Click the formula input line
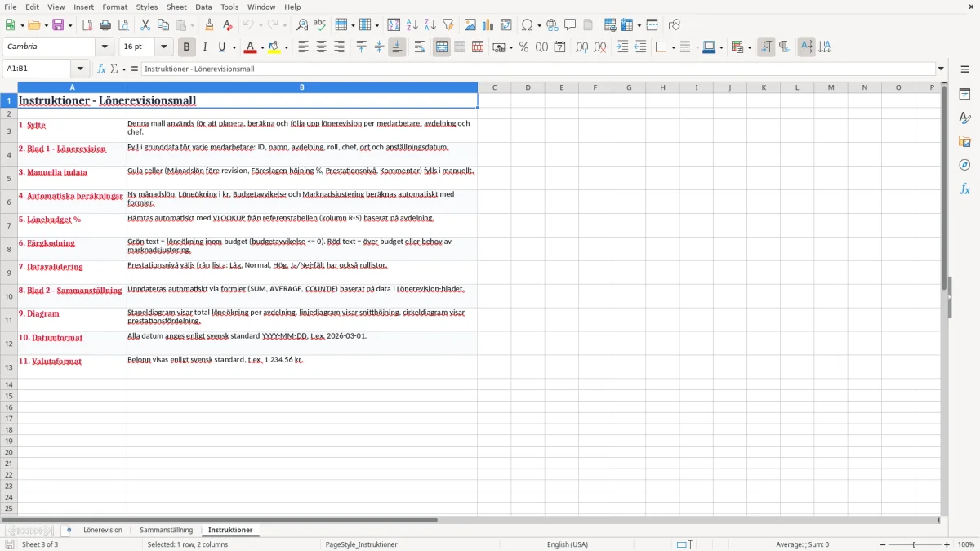 [x=537, y=69]
